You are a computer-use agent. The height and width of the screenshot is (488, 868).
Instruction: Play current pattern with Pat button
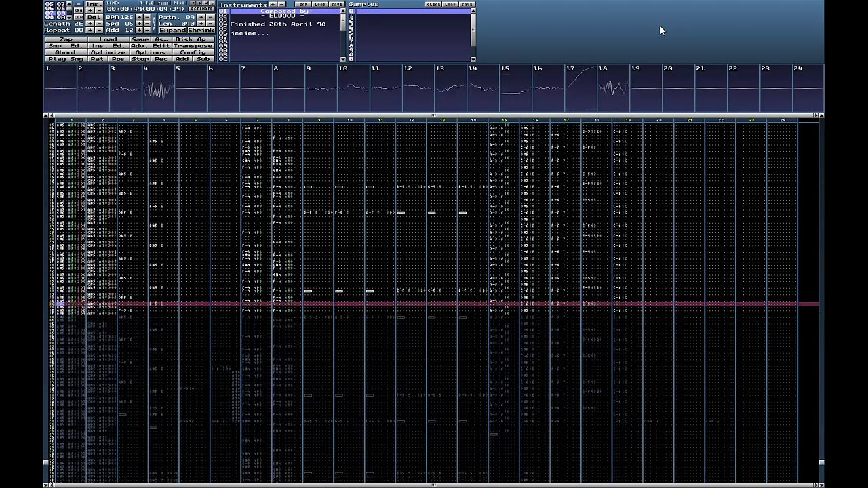point(98,59)
